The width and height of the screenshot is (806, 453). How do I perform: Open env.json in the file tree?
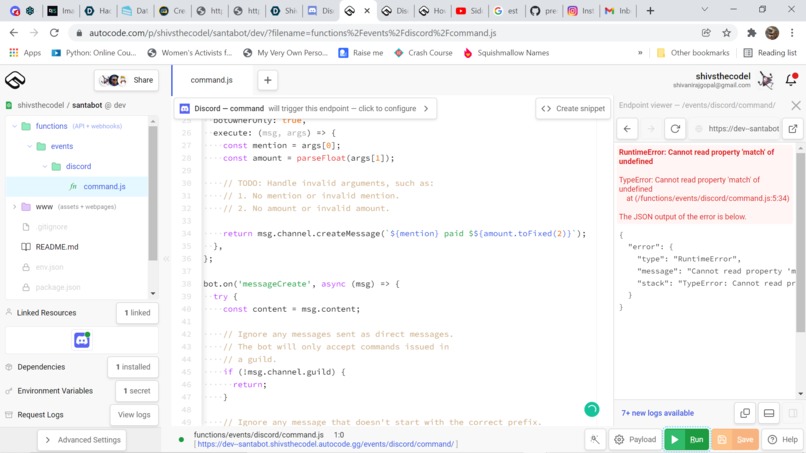coord(49,267)
